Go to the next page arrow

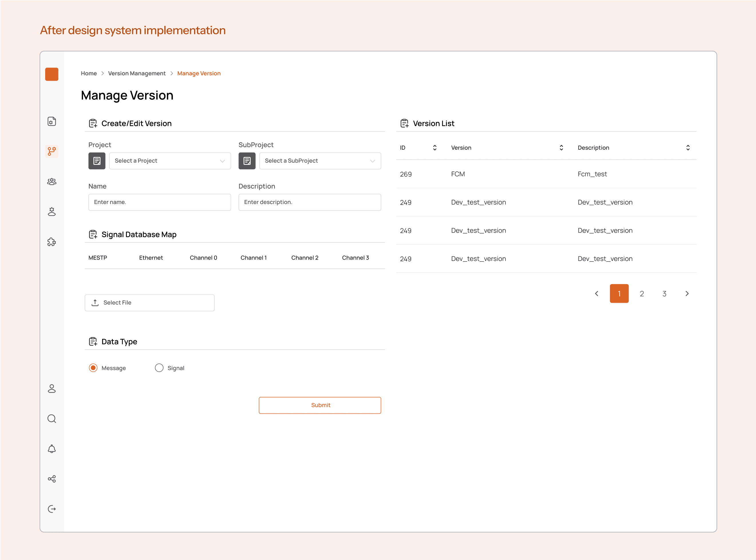(x=687, y=294)
